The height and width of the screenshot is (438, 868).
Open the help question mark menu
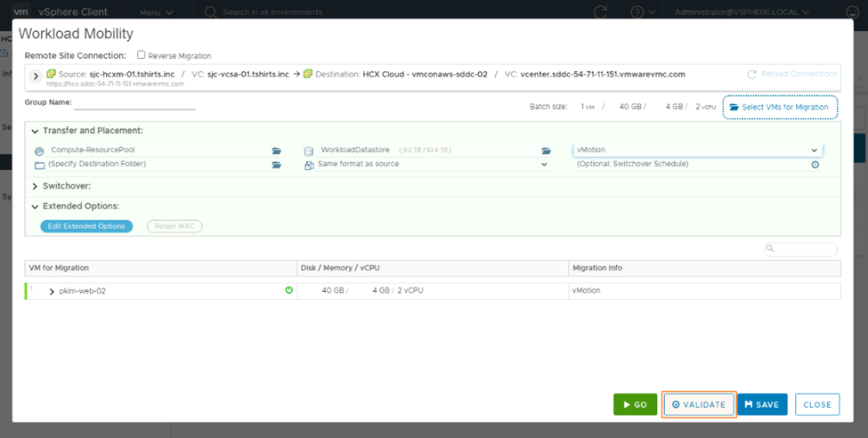643,12
